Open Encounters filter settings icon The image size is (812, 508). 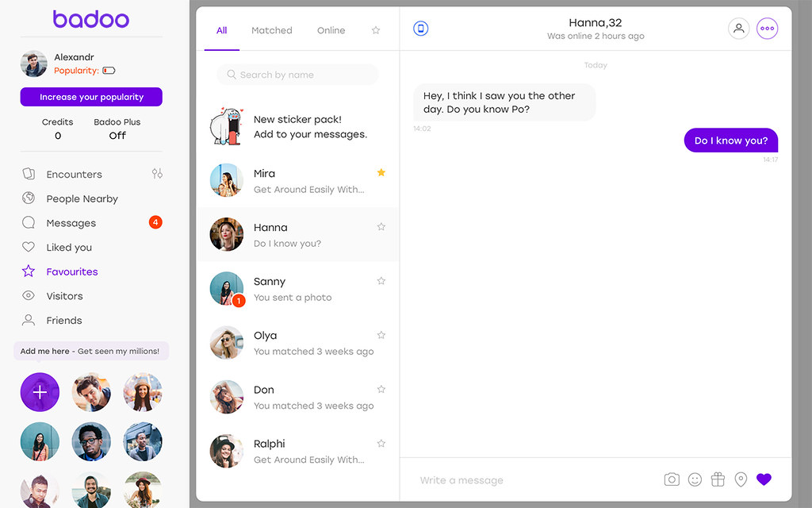click(158, 174)
